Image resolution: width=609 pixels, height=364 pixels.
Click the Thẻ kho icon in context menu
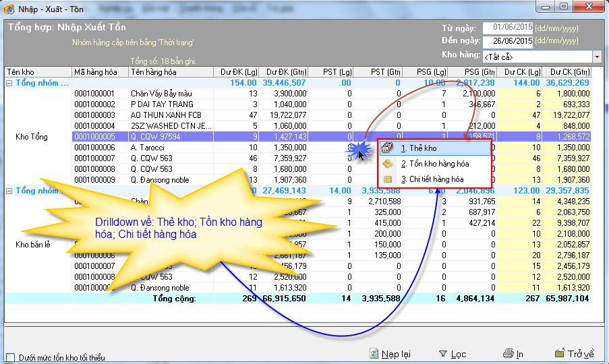[x=387, y=148]
